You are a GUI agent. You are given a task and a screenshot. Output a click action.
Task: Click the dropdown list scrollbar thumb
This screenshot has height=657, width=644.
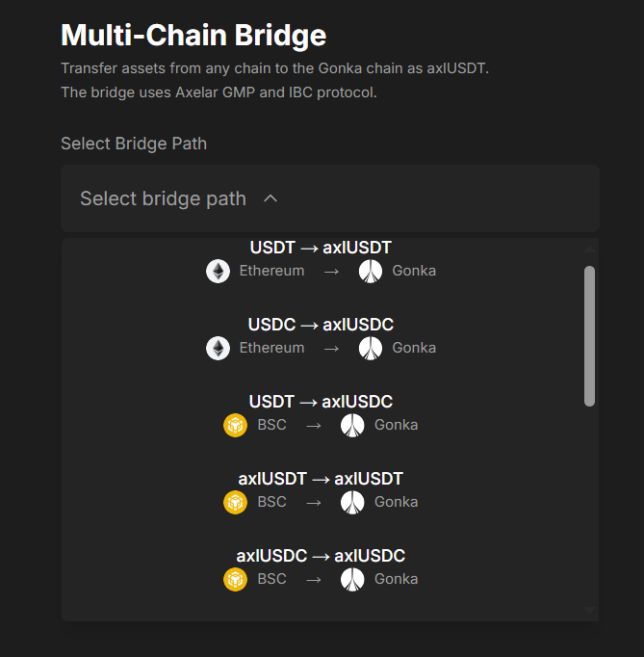pyautogui.click(x=589, y=335)
